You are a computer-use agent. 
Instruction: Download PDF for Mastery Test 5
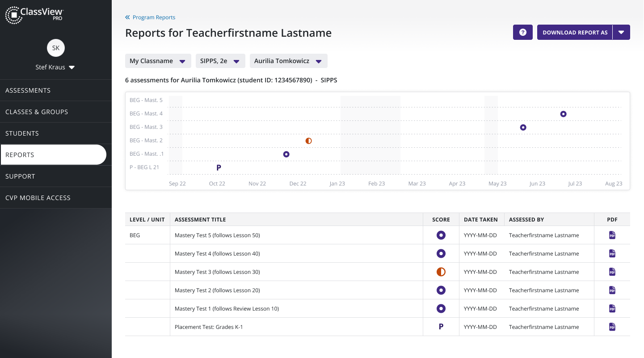pos(612,235)
